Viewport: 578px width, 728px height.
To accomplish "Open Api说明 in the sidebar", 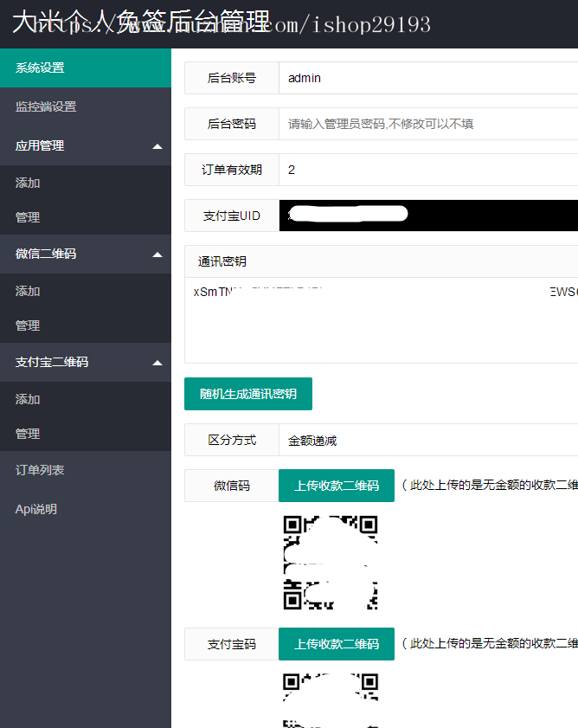I will tap(86, 509).
